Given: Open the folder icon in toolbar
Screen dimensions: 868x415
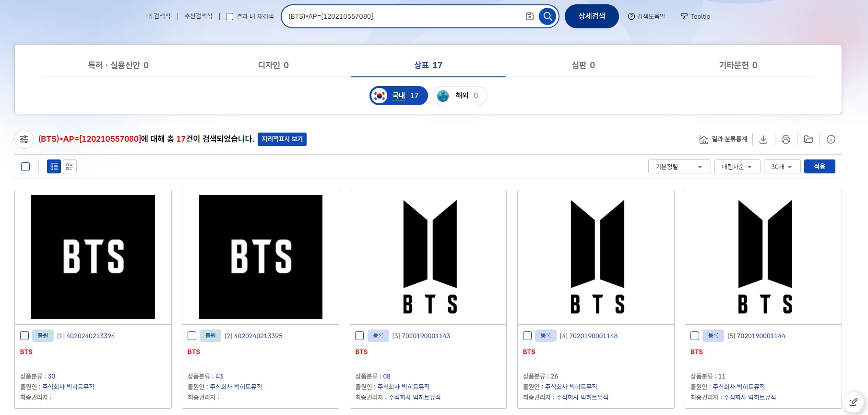Looking at the screenshot, I should pyautogui.click(x=809, y=139).
